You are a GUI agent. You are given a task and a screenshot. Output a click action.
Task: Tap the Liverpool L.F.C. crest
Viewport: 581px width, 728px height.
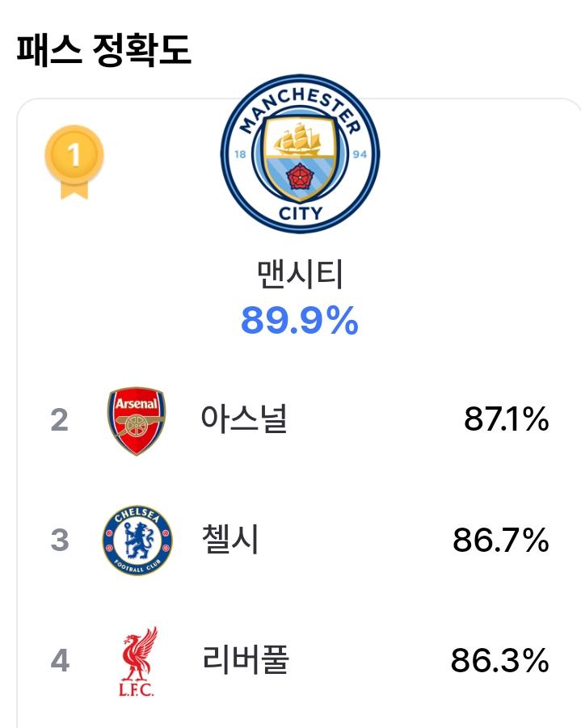coord(137,661)
